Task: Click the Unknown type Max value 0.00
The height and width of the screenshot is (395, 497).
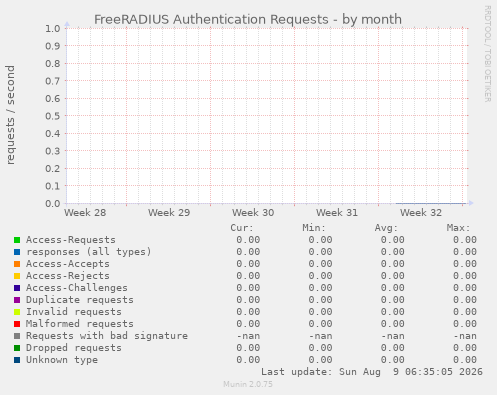Action: (465, 360)
